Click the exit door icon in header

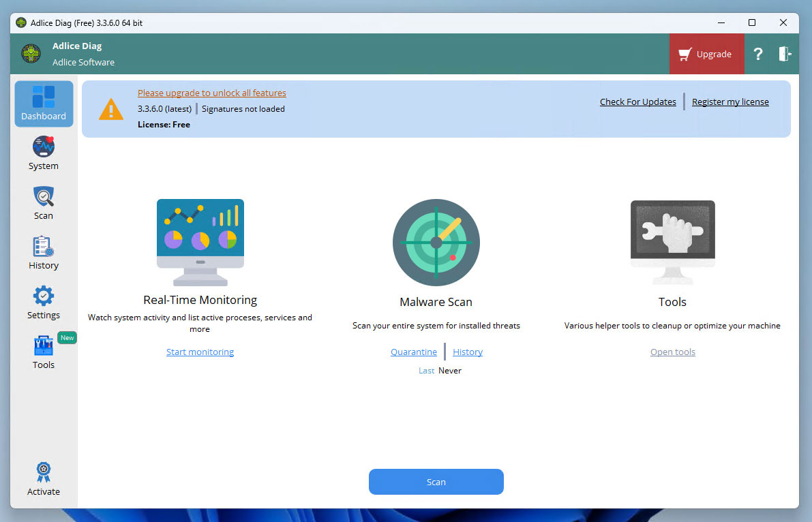click(785, 55)
